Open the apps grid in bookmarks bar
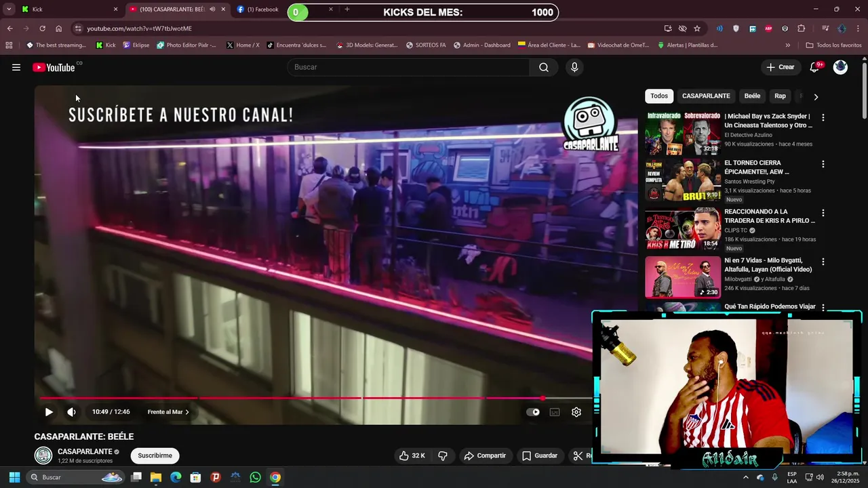 [x=9, y=45]
